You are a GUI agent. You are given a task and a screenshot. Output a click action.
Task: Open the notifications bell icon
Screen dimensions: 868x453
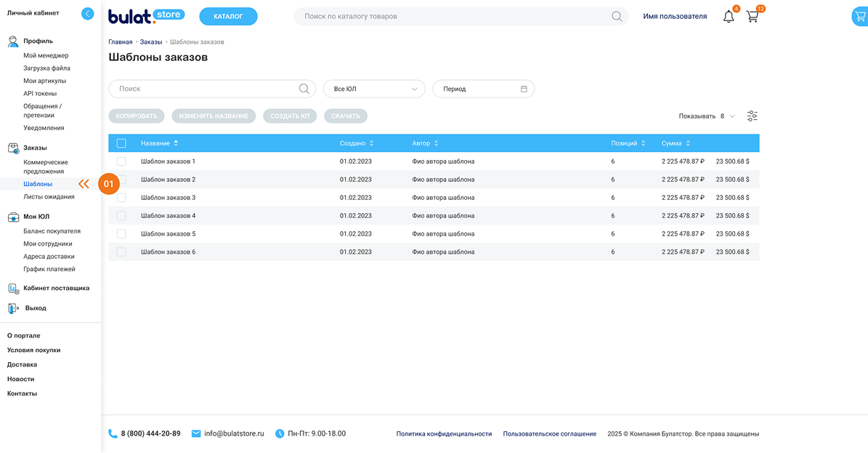pyautogui.click(x=729, y=17)
